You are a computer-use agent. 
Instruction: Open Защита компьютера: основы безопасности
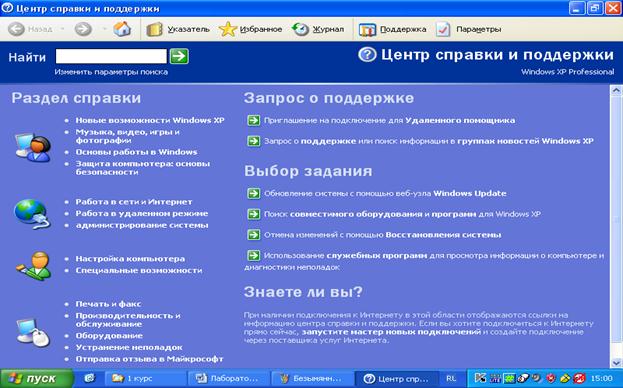(143, 168)
